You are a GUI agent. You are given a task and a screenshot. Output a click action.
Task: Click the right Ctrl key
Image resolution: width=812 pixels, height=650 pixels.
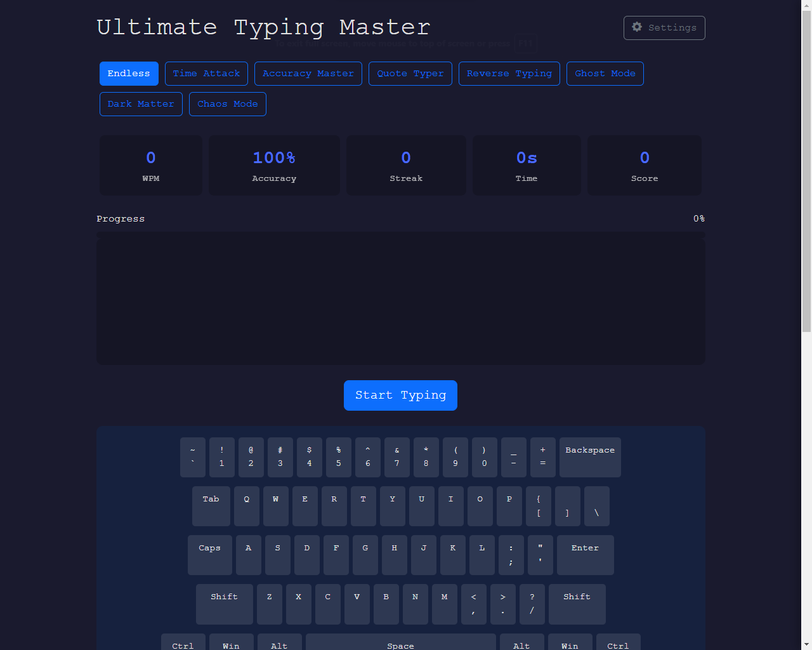pyautogui.click(x=619, y=642)
